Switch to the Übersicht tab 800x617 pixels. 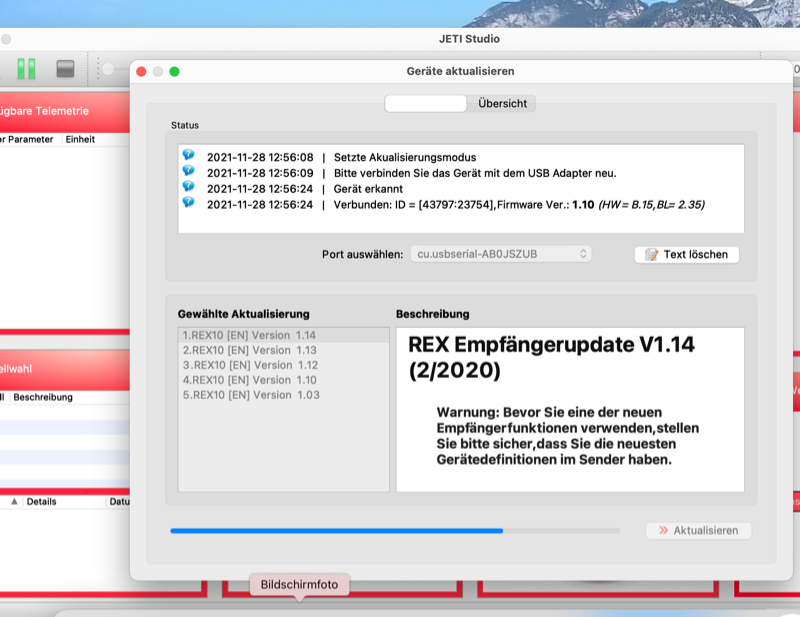tap(502, 104)
